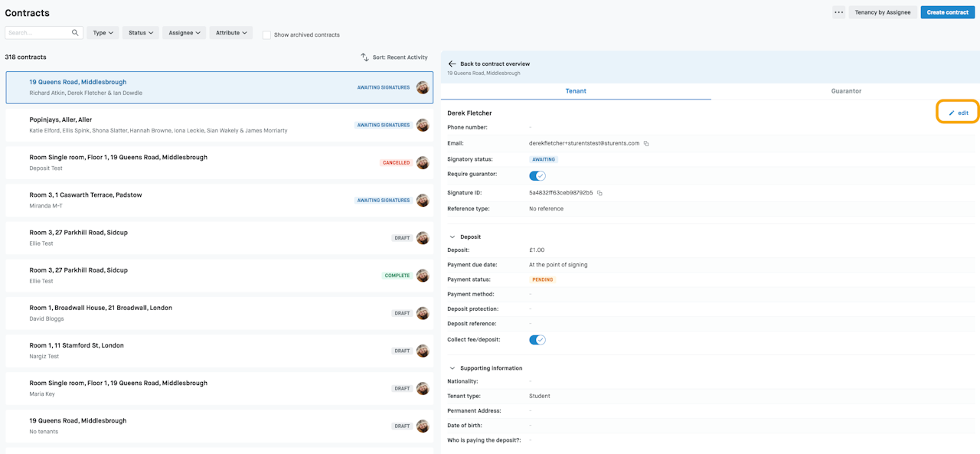Click Tenancy by Assignee button
Image resolution: width=980 pixels, height=454 pixels.
point(883,12)
